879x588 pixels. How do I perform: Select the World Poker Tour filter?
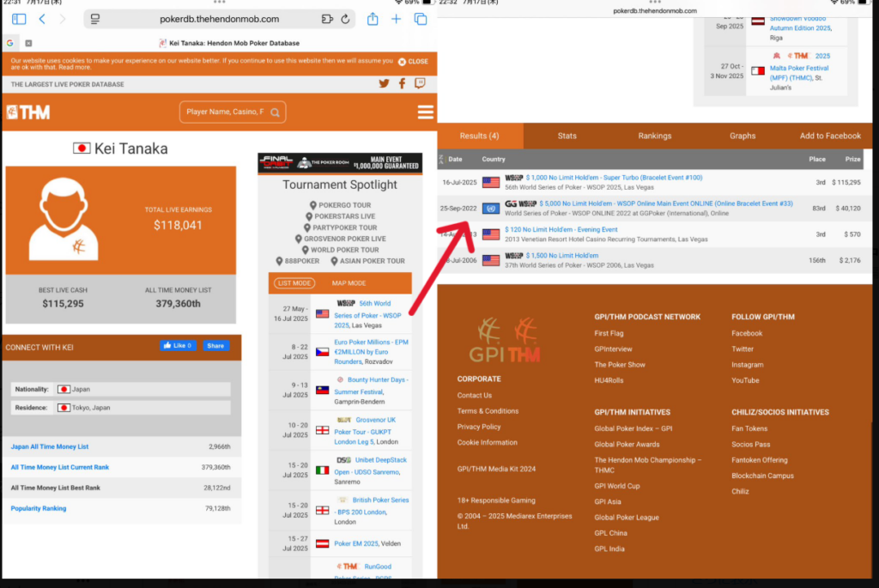tap(340, 250)
